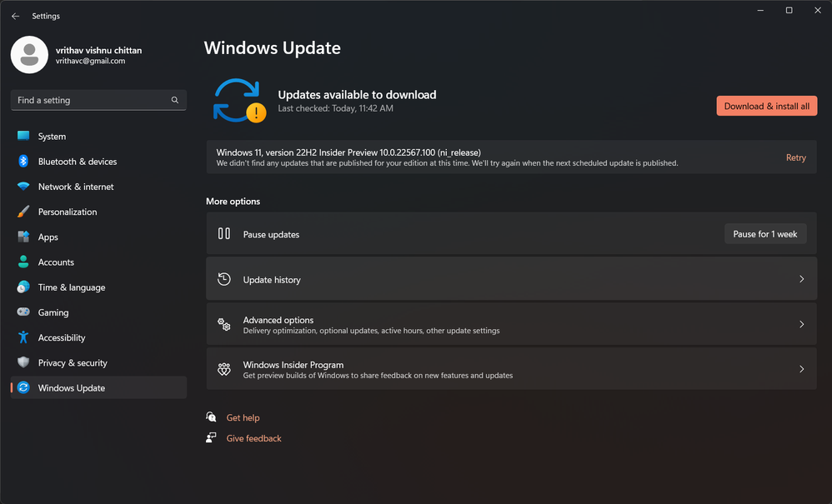Click the Pause updates label
The image size is (832, 504).
click(x=271, y=234)
